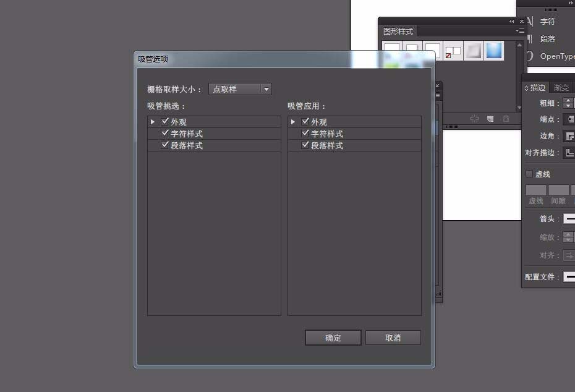Viewport: 575px width, 392px height.
Task: Open the 点取样 raster sample size dropdown
Action: 240,88
